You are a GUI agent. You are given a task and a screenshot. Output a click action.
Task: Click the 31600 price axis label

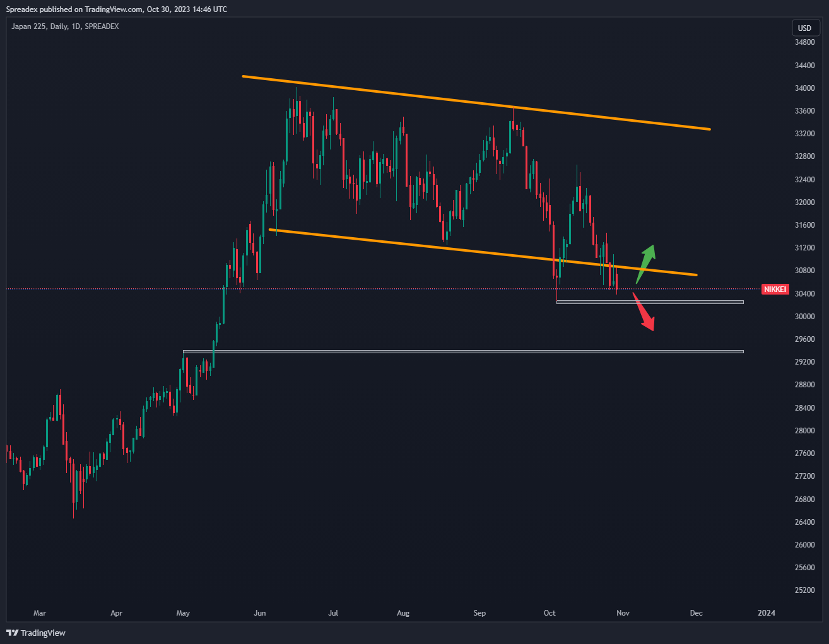(x=805, y=225)
